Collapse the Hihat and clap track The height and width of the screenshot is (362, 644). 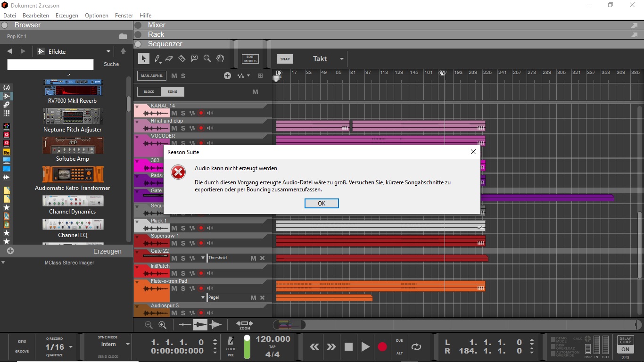(137, 122)
